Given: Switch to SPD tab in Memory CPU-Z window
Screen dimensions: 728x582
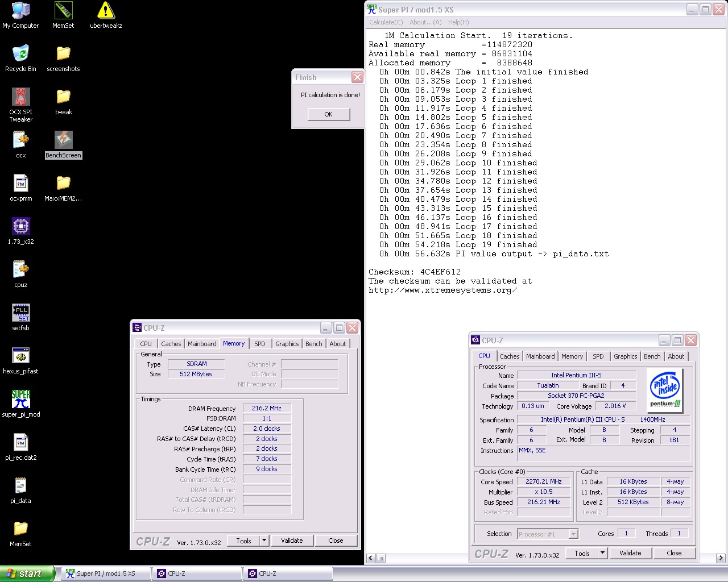Looking at the screenshot, I should coord(260,344).
